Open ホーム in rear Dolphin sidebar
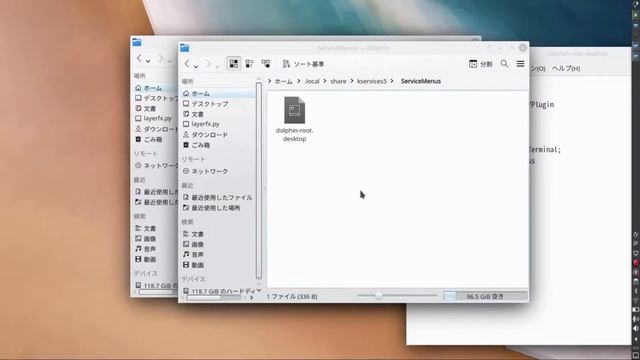The width and height of the screenshot is (640, 360). point(155,88)
